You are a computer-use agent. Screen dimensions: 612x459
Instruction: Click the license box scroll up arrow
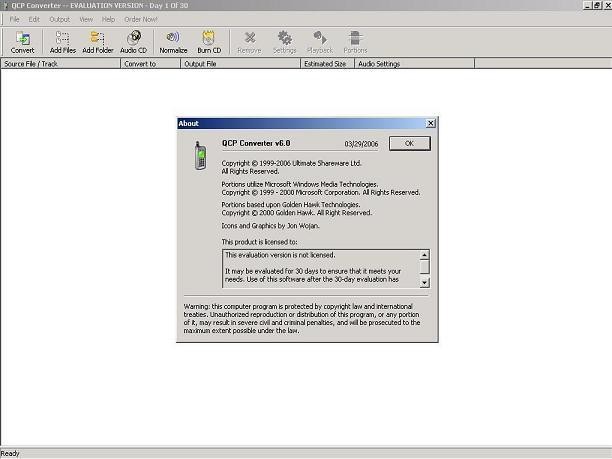click(424, 255)
